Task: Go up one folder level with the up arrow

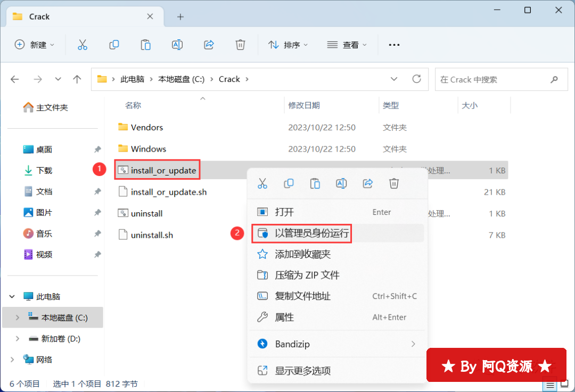Action: pos(77,79)
